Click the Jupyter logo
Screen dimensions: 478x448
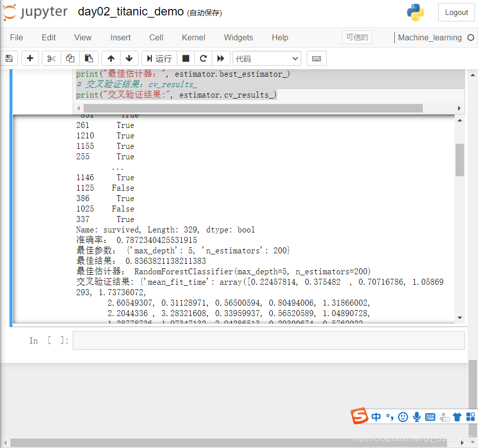coord(35,12)
